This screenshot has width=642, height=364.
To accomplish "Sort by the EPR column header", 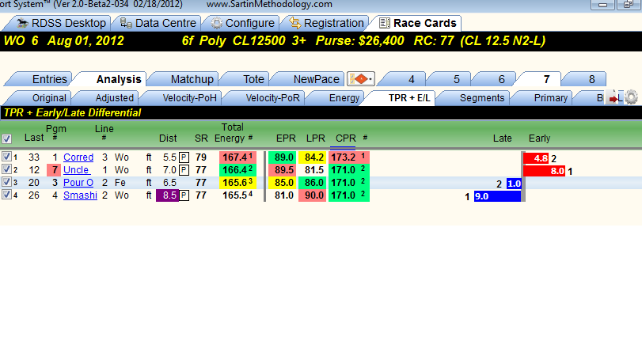I will [x=286, y=138].
